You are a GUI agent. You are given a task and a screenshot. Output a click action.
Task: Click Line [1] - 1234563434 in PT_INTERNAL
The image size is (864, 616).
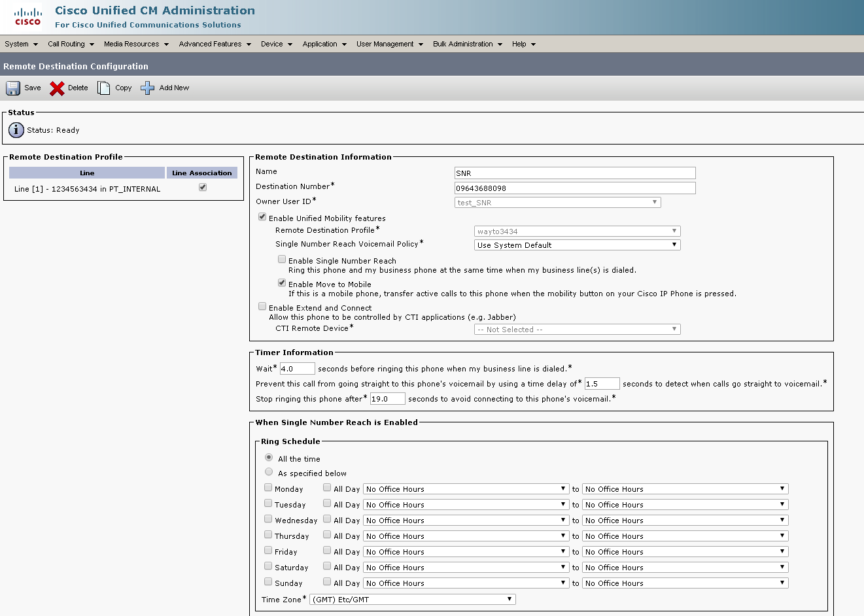point(87,189)
